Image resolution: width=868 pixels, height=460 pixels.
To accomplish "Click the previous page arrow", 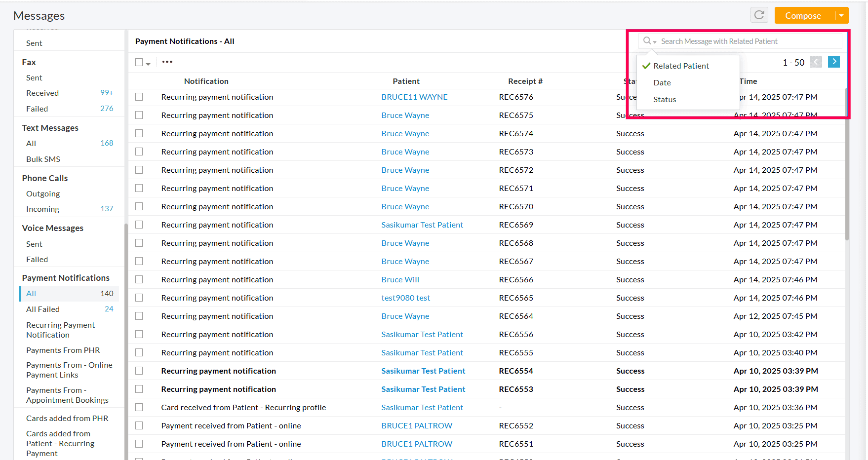I will point(816,62).
